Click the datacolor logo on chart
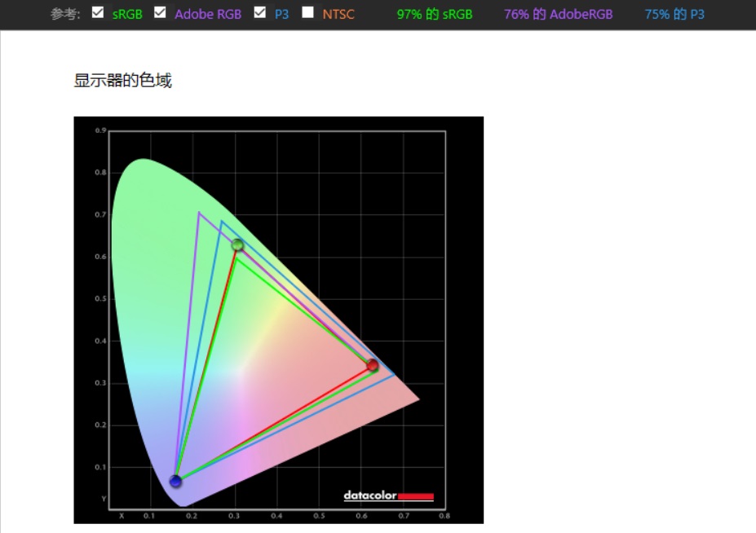 389,496
